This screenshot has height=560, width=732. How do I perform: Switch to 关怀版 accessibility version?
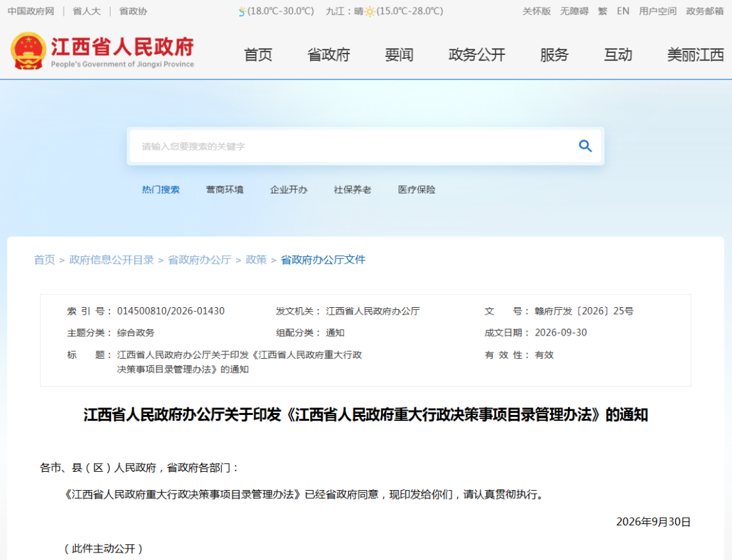coord(536,12)
